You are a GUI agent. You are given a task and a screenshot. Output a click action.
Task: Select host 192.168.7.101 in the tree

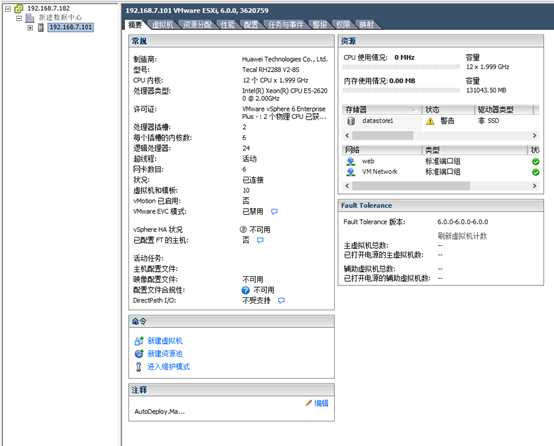tap(71, 27)
